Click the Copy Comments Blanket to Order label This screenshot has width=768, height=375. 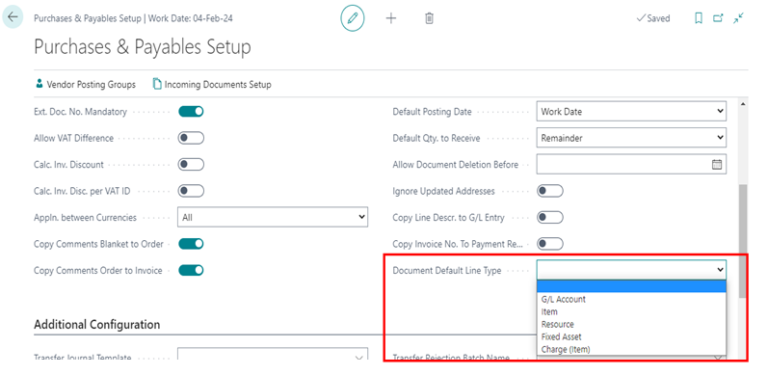98,244
